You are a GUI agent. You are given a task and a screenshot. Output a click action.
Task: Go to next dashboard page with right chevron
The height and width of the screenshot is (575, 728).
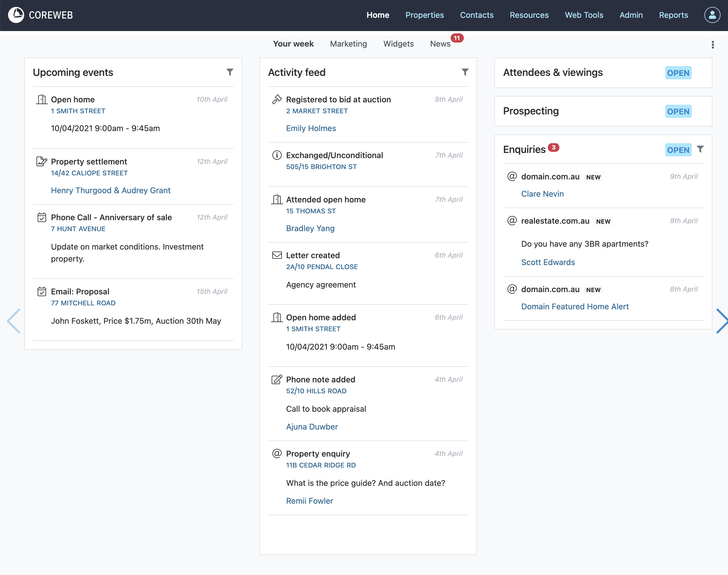point(721,321)
